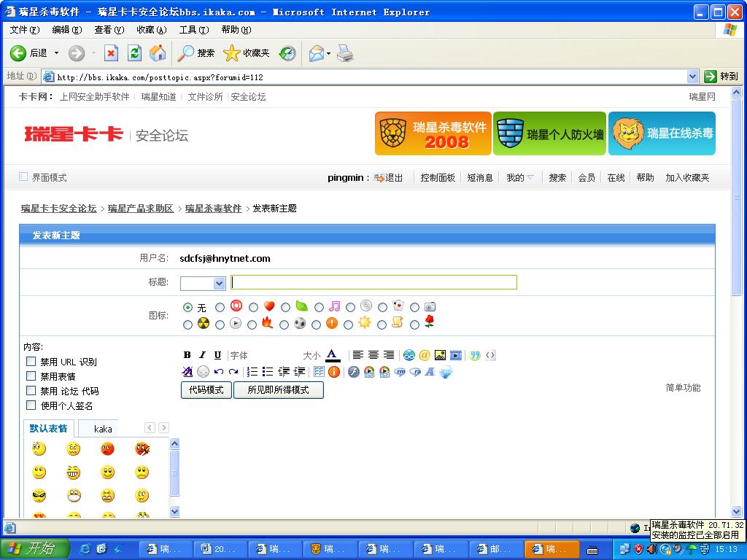Go to the IE Home page icon
The image size is (747, 560).
158,52
